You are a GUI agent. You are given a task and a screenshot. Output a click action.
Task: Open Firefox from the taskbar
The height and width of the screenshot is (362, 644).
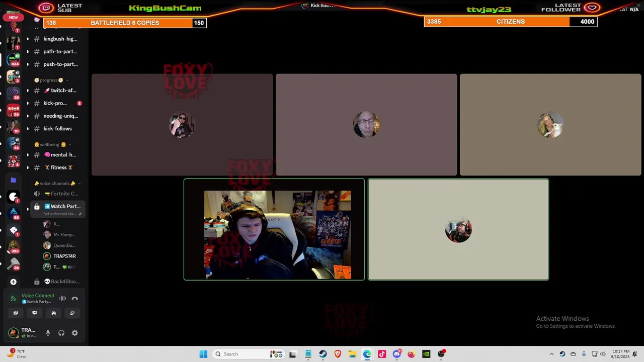(x=412, y=354)
